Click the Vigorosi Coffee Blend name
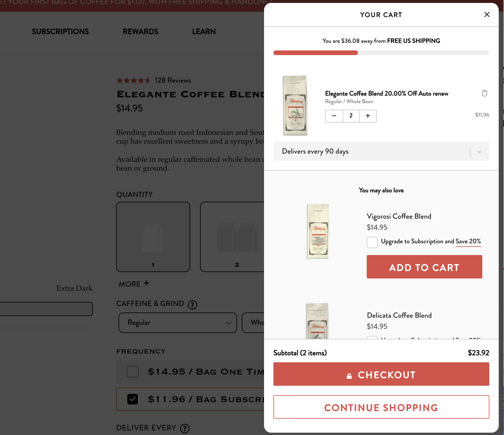The width and height of the screenshot is (504, 435). (399, 216)
